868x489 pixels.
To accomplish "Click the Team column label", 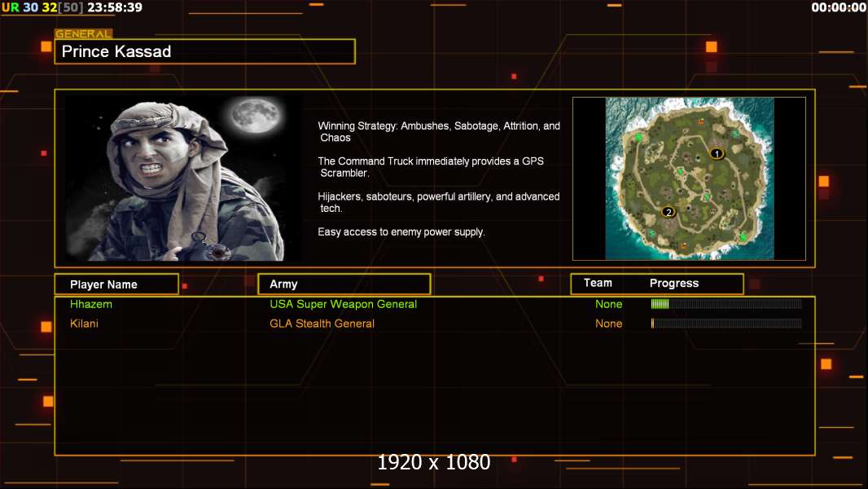I will pyautogui.click(x=598, y=283).
